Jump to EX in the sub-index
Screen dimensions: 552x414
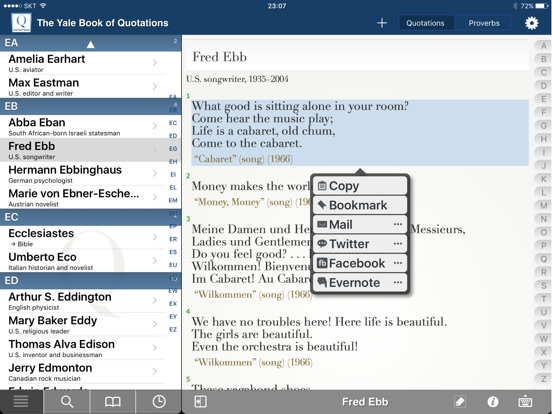coord(173,303)
